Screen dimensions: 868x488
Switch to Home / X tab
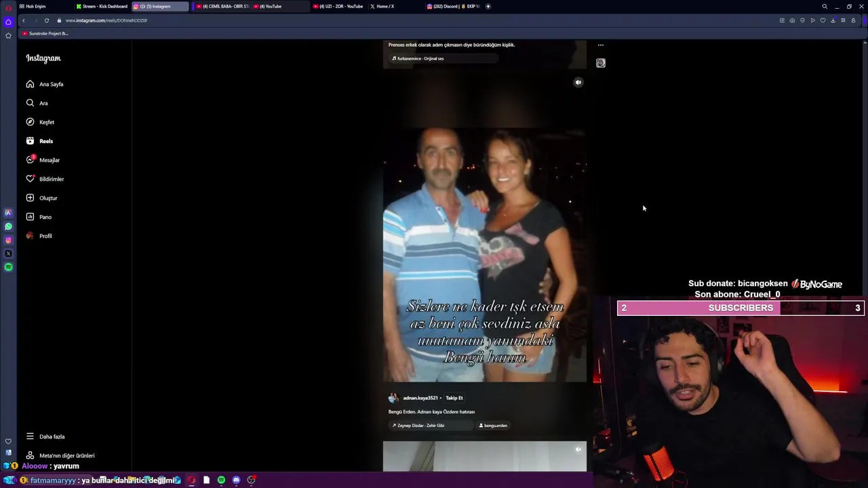(395, 6)
